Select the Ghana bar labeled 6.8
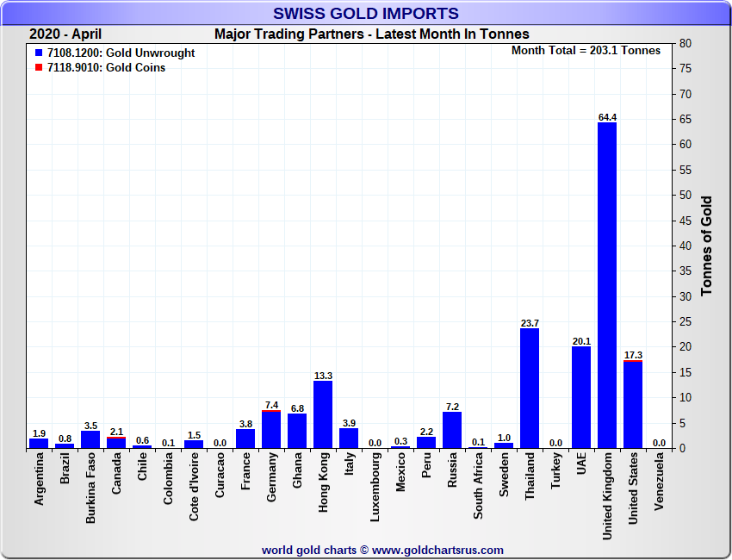The height and width of the screenshot is (560, 732). [x=297, y=431]
